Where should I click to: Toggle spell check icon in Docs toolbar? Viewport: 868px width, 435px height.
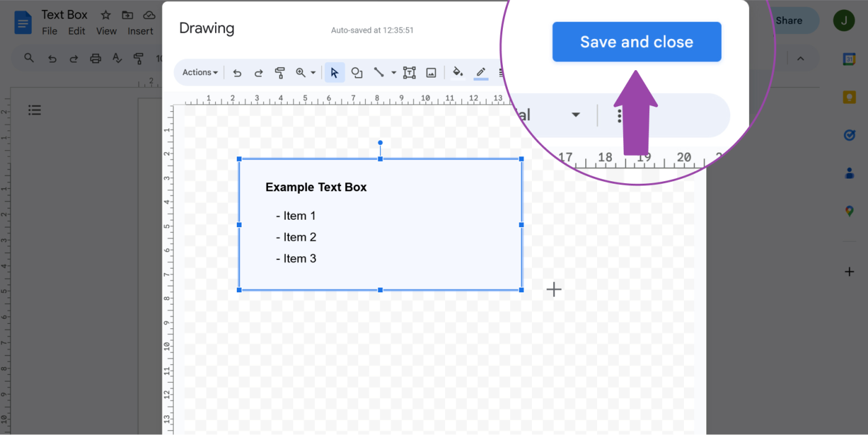(x=117, y=59)
